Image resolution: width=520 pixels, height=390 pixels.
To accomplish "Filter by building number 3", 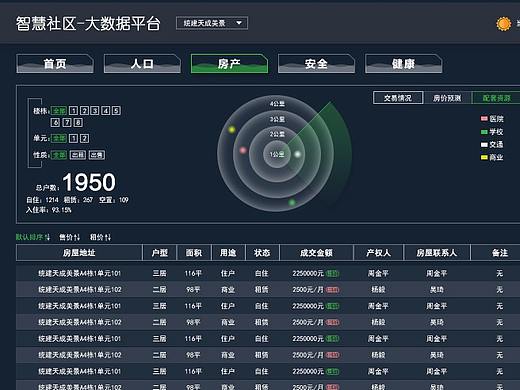I will coord(95,111).
